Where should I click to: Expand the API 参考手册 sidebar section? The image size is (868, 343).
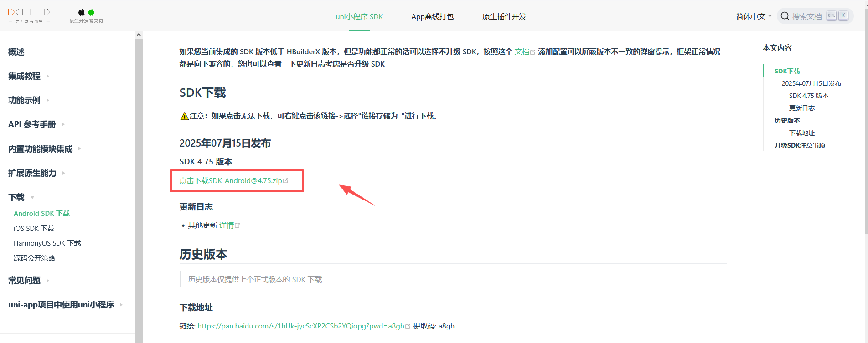point(36,124)
